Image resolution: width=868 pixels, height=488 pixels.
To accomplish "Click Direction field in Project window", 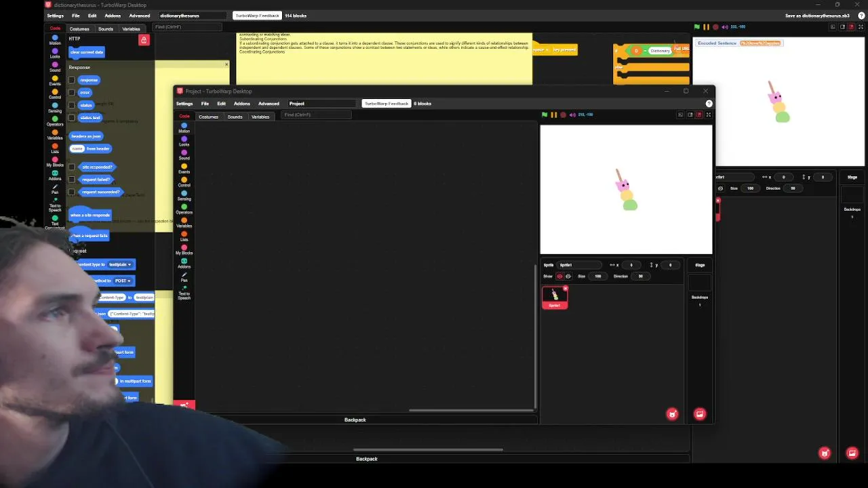I will click(642, 277).
